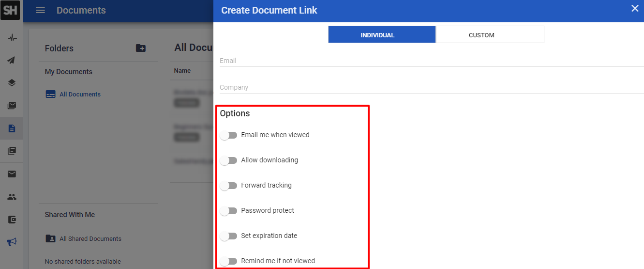Click the My Documents heading
644x269 pixels.
[x=69, y=72]
